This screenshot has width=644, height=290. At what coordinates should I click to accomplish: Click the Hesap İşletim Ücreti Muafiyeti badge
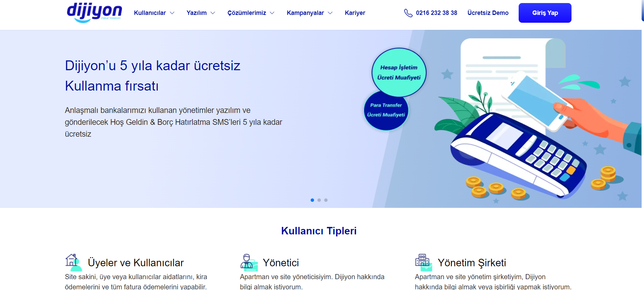pyautogui.click(x=399, y=73)
